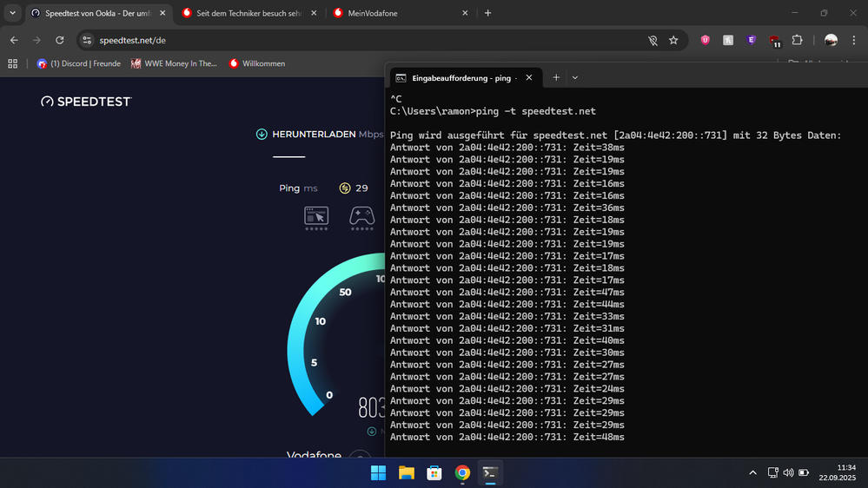This screenshot has width=868, height=488.
Task: Open the Willkommen Vodafone bookmark
Action: tap(257, 63)
